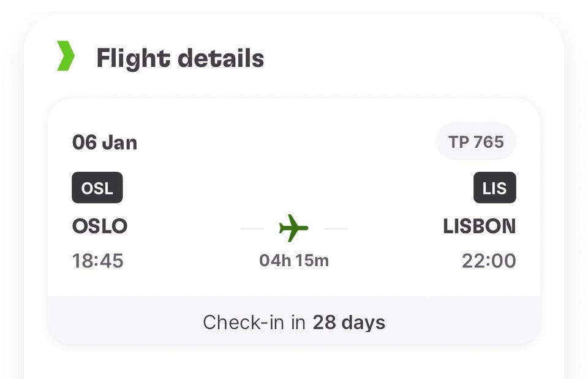The width and height of the screenshot is (588, 379).
Task: Open the Check-in in 28 days bar
Action: click(294, 322)
